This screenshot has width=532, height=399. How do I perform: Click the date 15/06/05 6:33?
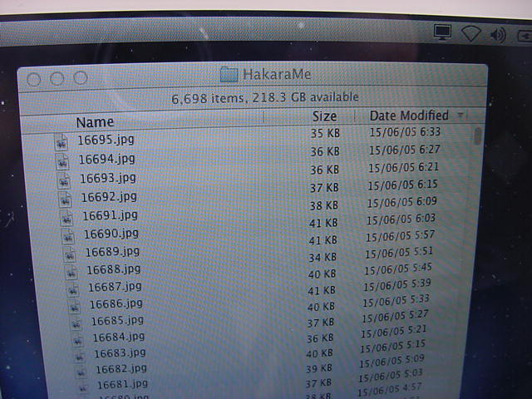click(x=405, y=131)
